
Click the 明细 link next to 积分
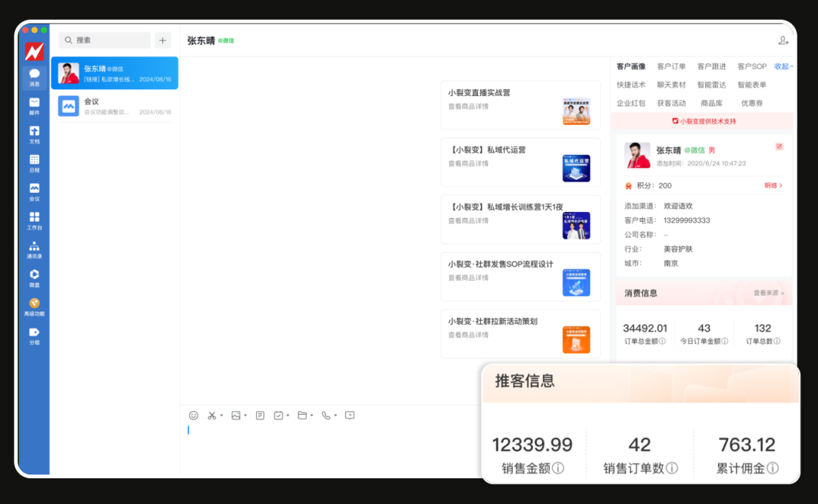click(770, 185)
